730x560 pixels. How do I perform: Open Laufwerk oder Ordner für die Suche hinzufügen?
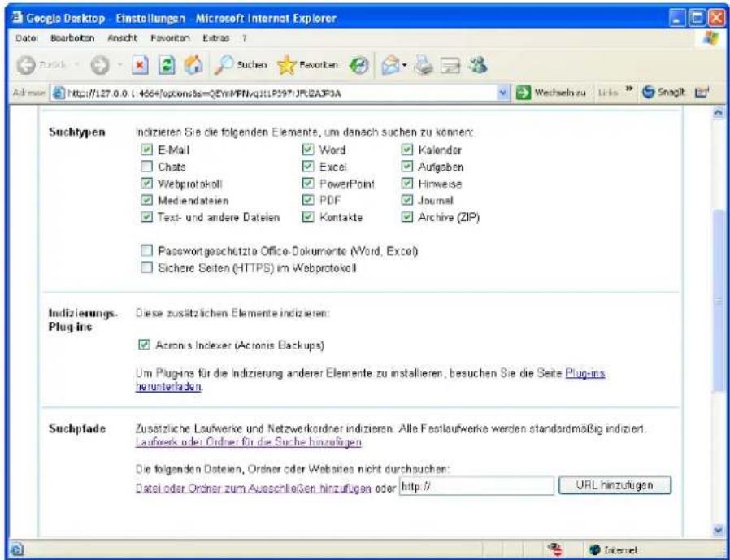click(x=248, y=442)
